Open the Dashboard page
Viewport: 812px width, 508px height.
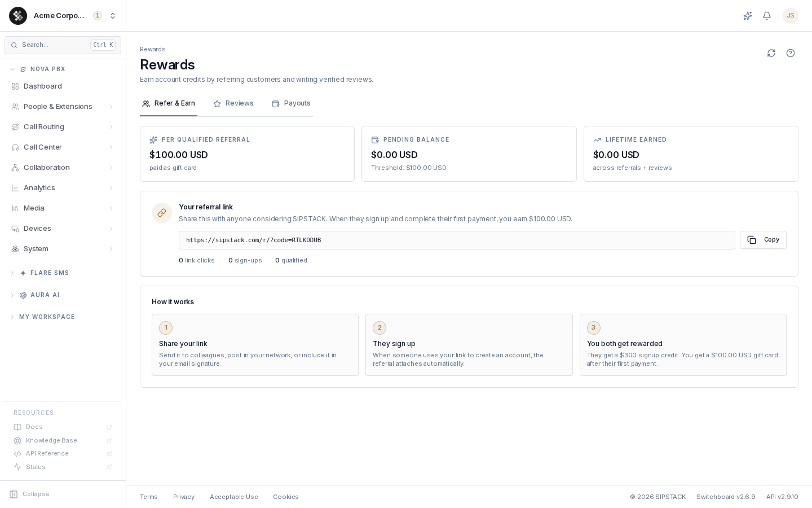(x=63, y=86)
